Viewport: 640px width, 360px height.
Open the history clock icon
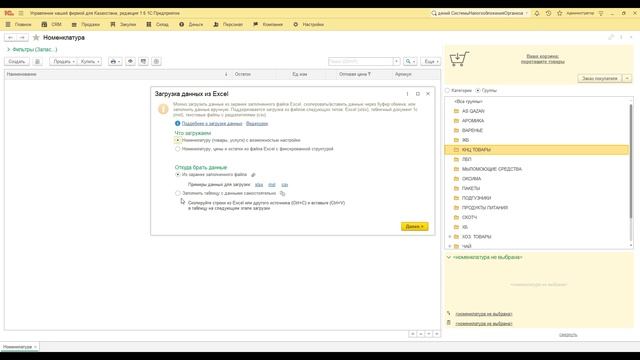tap(548, 13)
